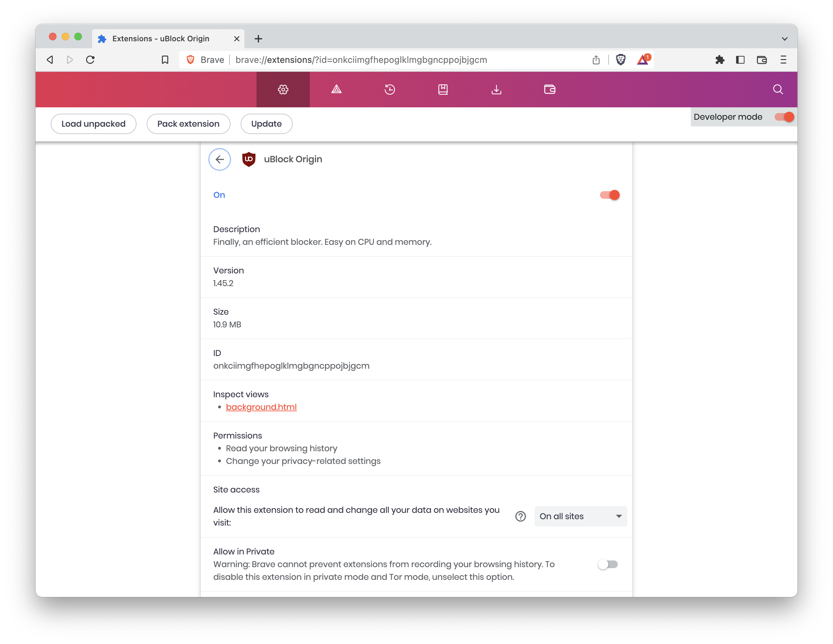The image size is (833, 644).
Task: Click the extensions puzzle piece icon
Action: (x=720, y=60)
